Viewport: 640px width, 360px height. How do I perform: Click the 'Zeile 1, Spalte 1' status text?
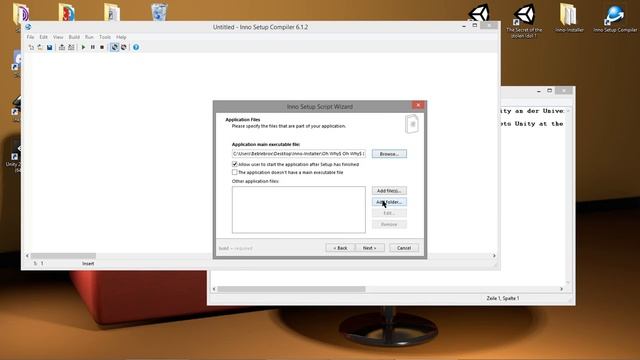502,298
